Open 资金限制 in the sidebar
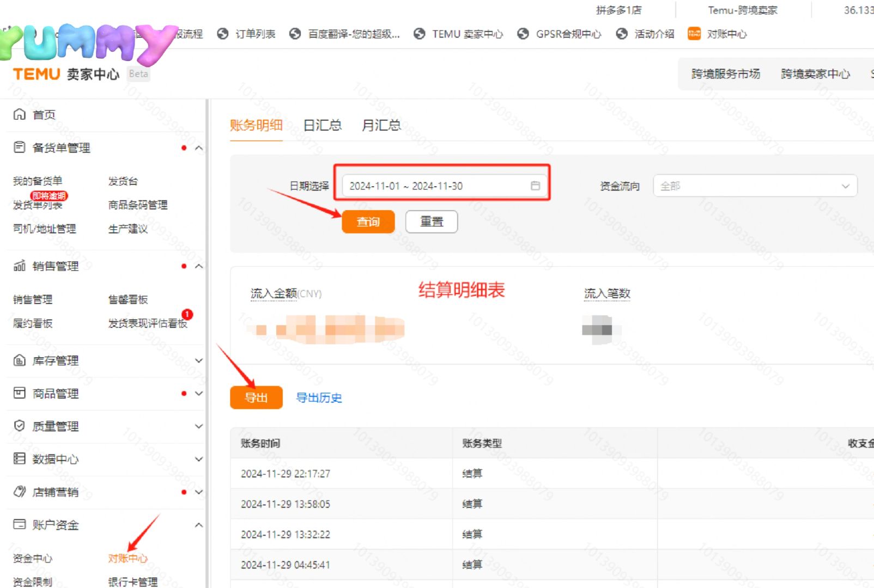Viewport: 874px width, 588px height. (33, 581)
